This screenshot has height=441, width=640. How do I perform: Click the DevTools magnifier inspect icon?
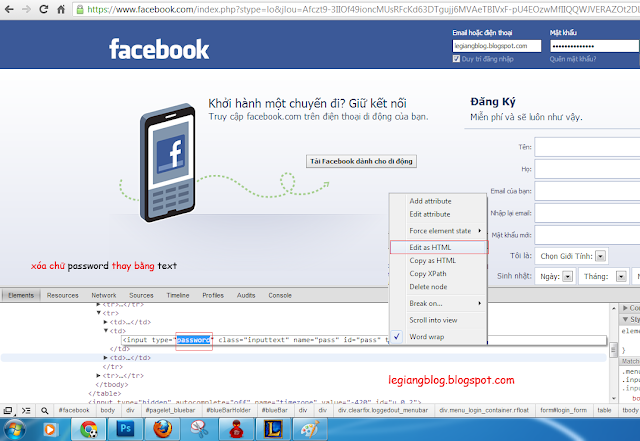coord(44,410)
